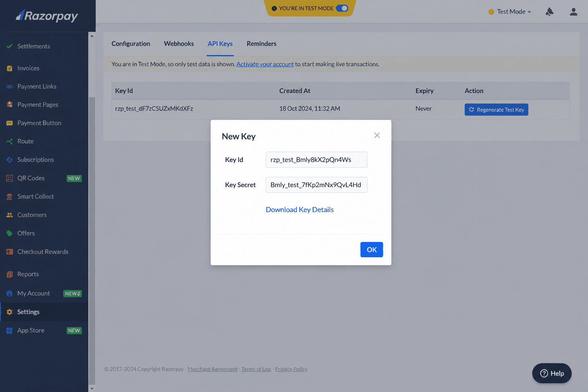Click the Smart Collect icon
Image resolution: width=588 pixels, height=392 pixels.
pyautogui.click(x=10, y=196)
